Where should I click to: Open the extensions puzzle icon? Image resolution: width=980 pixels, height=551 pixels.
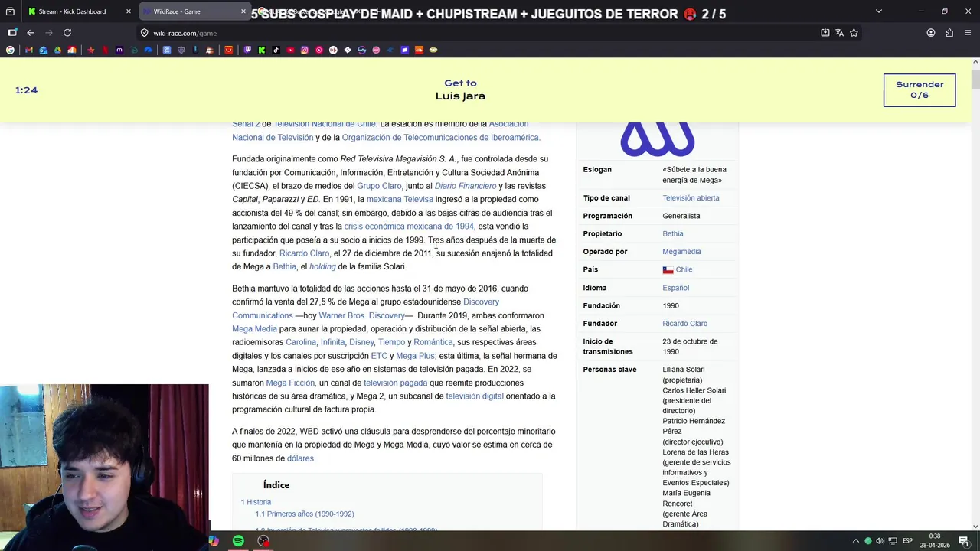[x=949, y=33]
